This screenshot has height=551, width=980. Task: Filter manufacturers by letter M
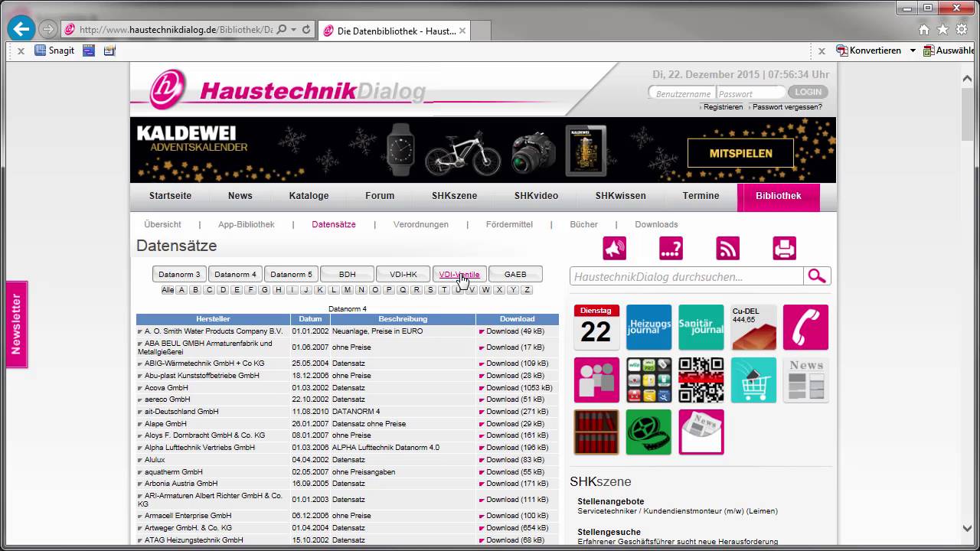click(348, 290)
